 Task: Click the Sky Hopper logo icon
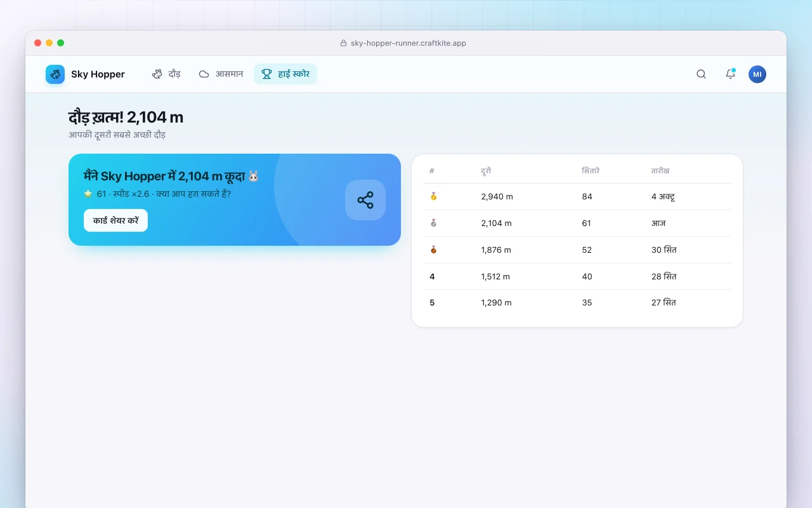pyautogui.click(x=55, y=74)
